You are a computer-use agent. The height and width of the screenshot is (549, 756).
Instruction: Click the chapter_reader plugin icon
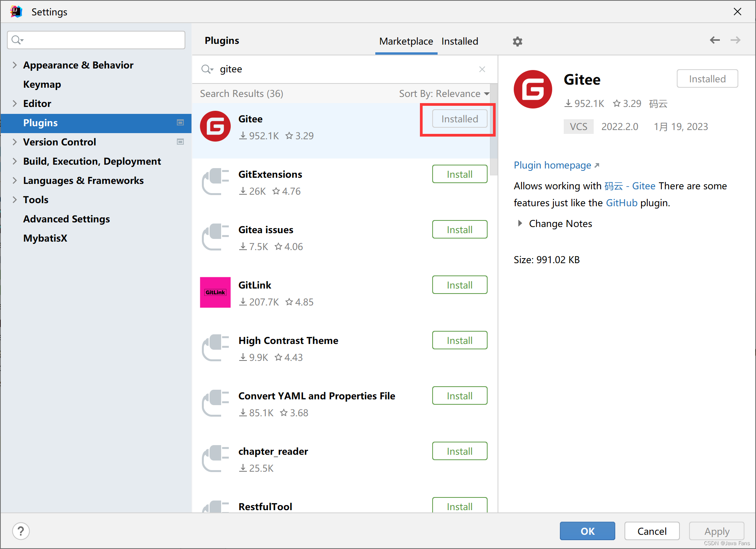[x=215, y=459]
